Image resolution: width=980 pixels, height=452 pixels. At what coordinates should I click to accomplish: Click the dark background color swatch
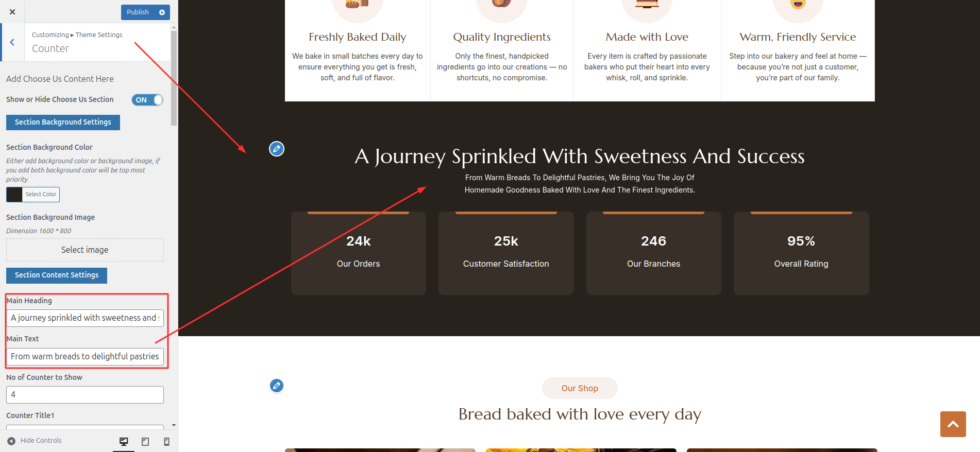(14, 194)
